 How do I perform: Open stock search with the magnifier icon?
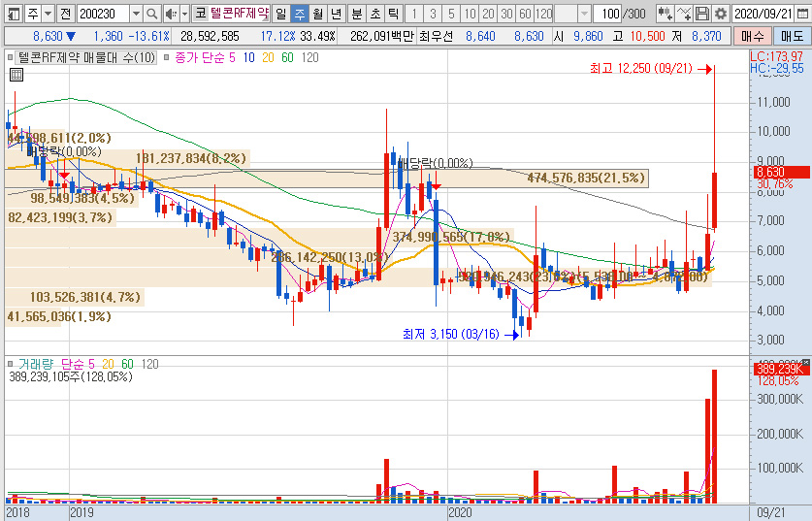click(x=151, y=14)
